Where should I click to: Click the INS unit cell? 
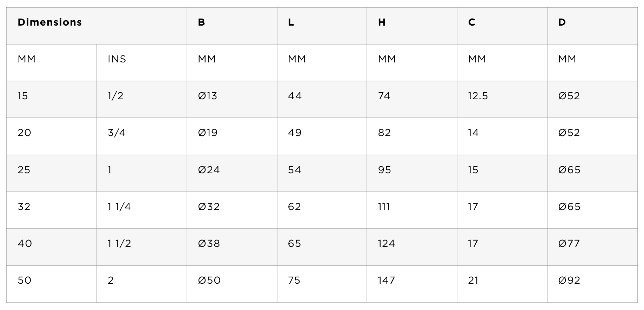point(142,63)
